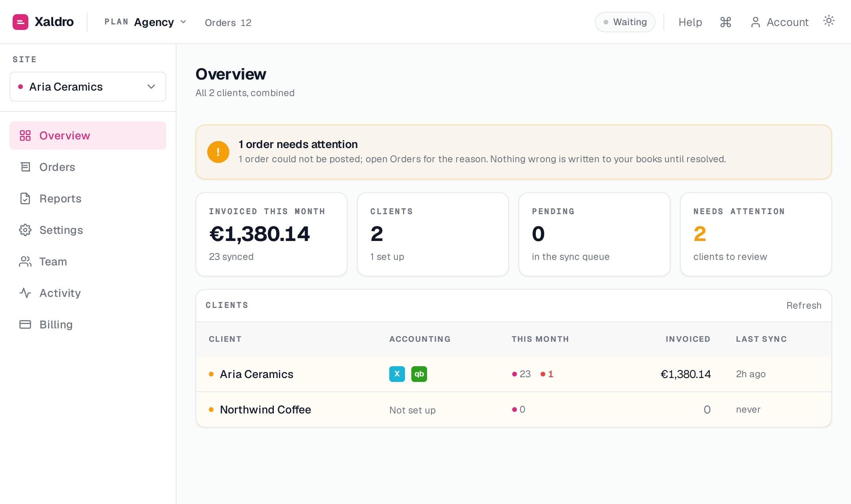Screen dimensions: 851x504
Task: Open the Agency plan dropdown
Action: [145, 22]
